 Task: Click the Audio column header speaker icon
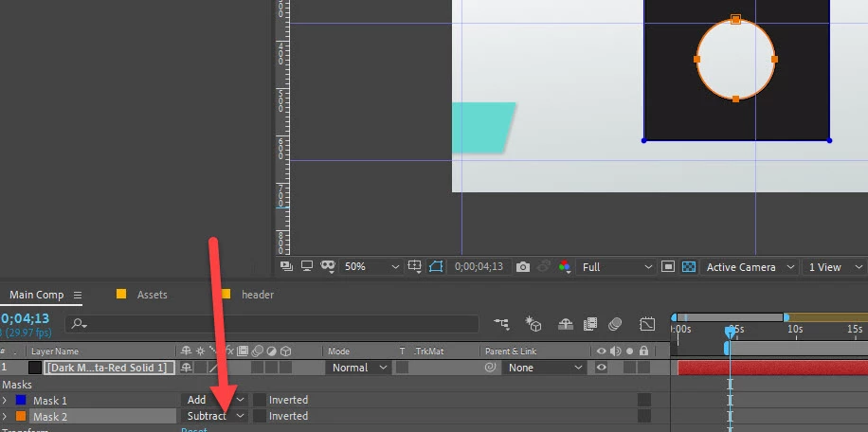pyautogui.click(x=616, y=351)
